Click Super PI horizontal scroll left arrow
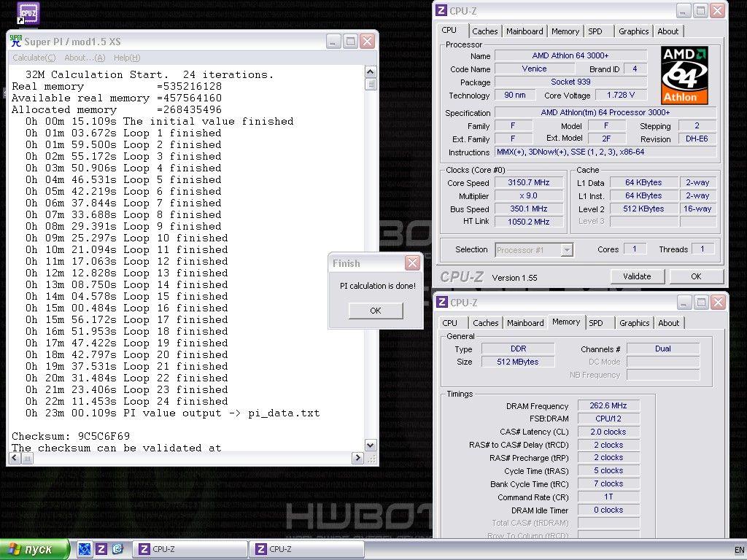747x560 pixels. (15, 458)
